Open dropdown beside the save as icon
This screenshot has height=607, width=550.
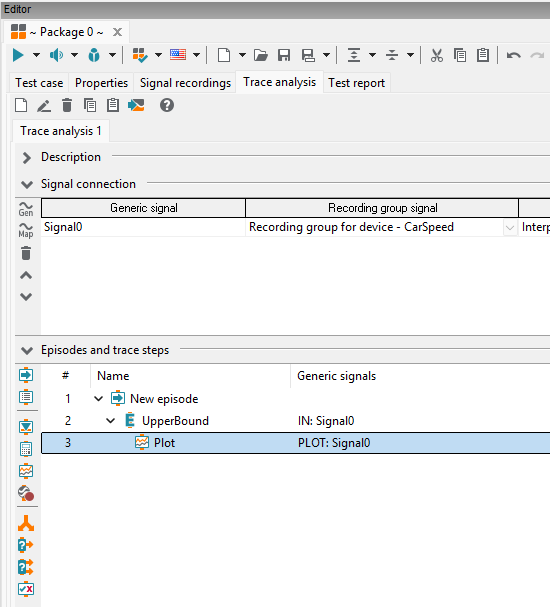(x=327, y=55)
